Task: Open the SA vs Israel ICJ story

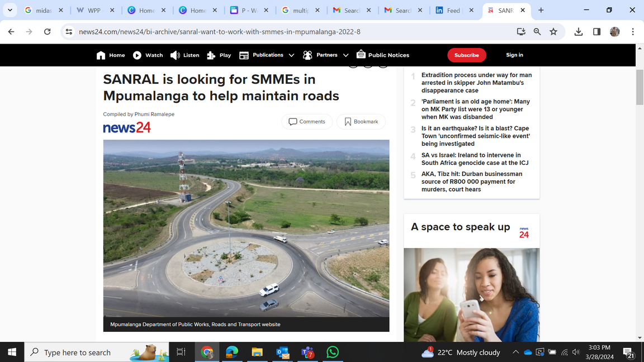Action: click(475, 159)
